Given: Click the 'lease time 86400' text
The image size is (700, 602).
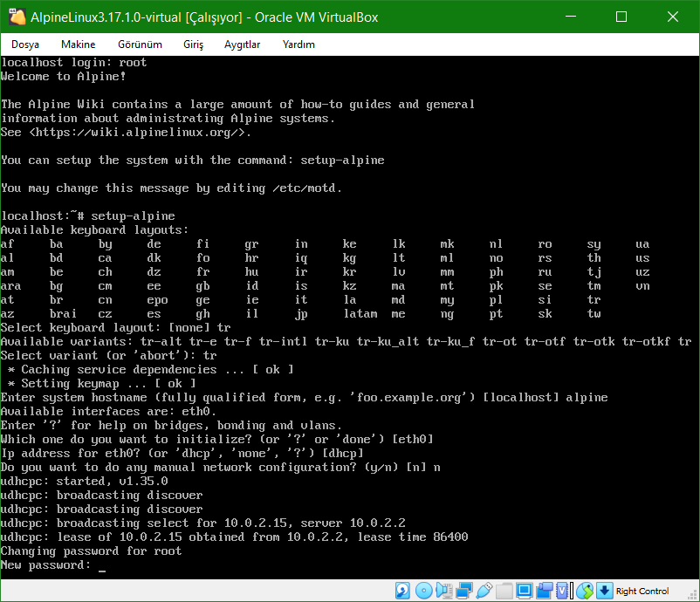Looking at the screenshot, I should point(413,537).
